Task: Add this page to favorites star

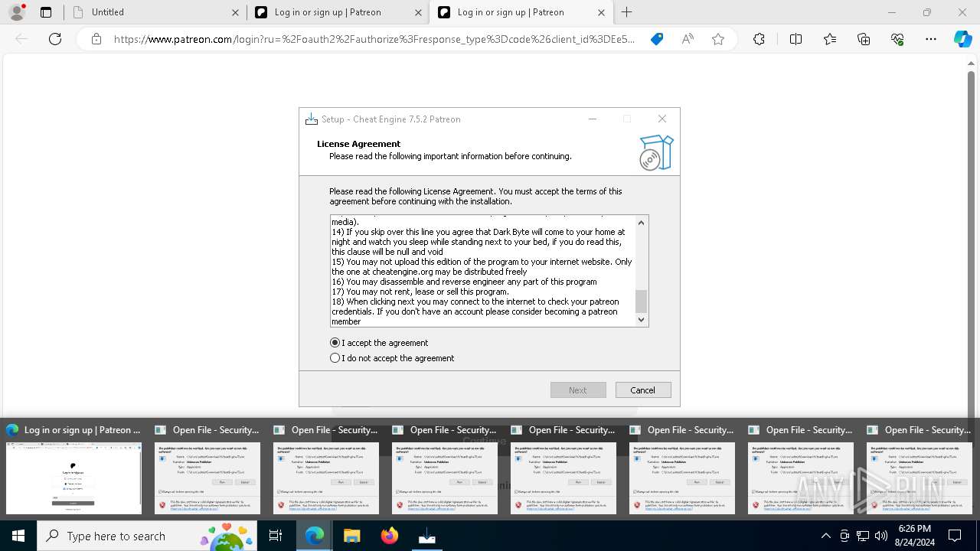Action: point(718,39)
